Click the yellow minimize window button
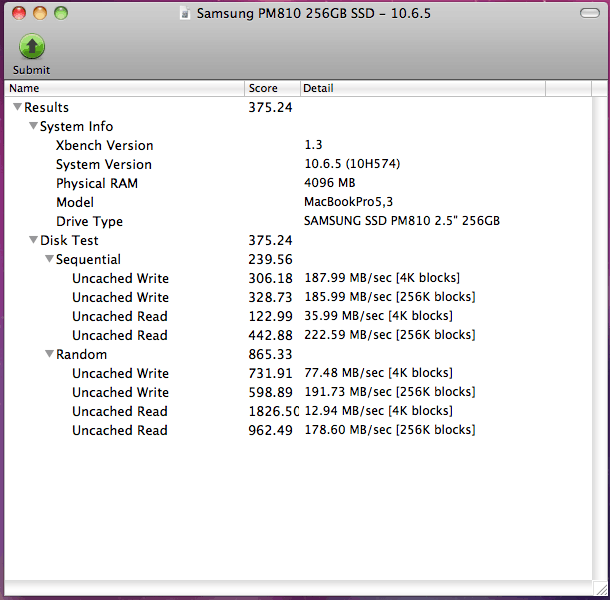610x600 pixels. point(40,13)
